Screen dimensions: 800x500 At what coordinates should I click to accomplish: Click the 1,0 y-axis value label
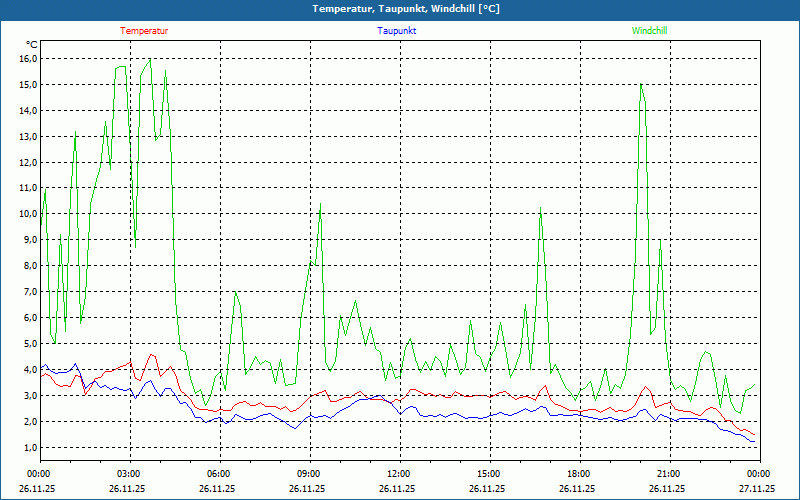tap(29, 447)
